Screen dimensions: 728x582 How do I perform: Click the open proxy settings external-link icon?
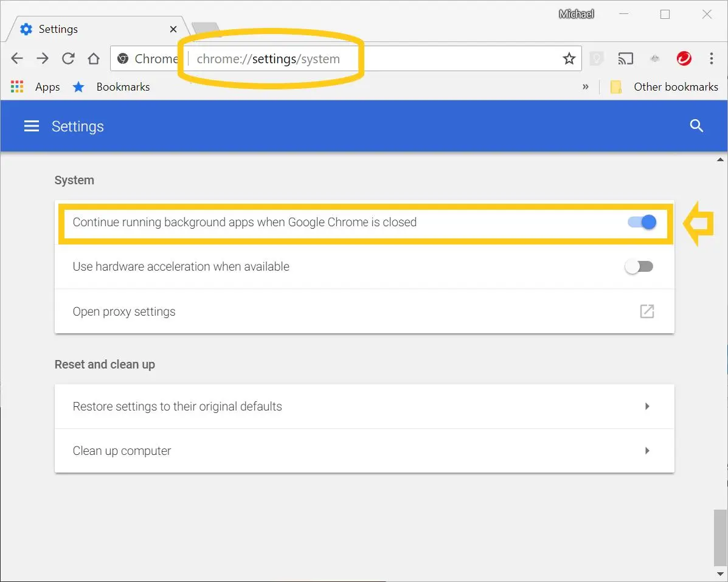tap(647, 311)
